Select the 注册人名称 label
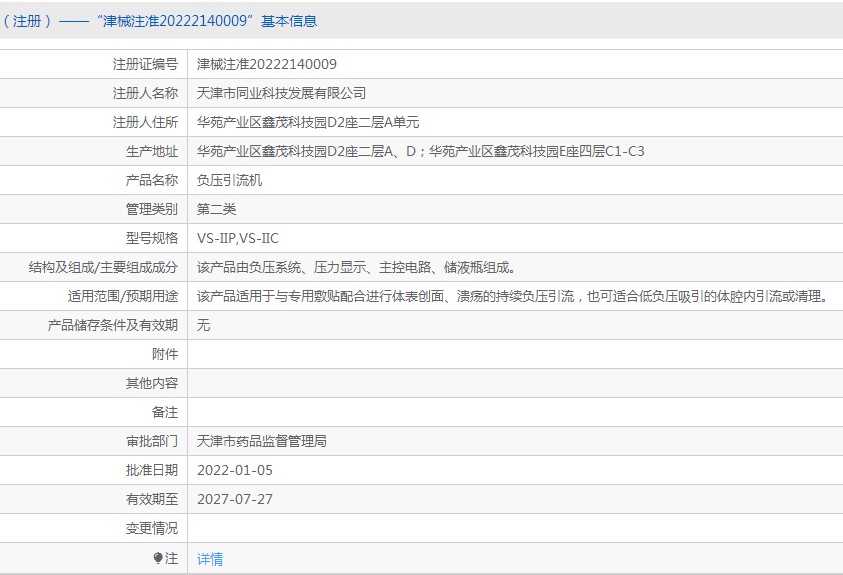843x575 pixels. click(145, 94)
